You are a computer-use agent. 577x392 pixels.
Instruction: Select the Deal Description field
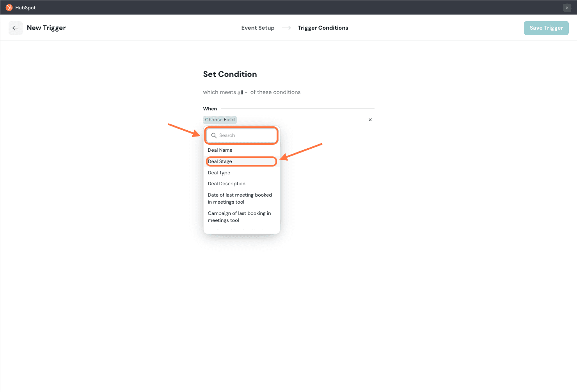(x=226, y=184)
